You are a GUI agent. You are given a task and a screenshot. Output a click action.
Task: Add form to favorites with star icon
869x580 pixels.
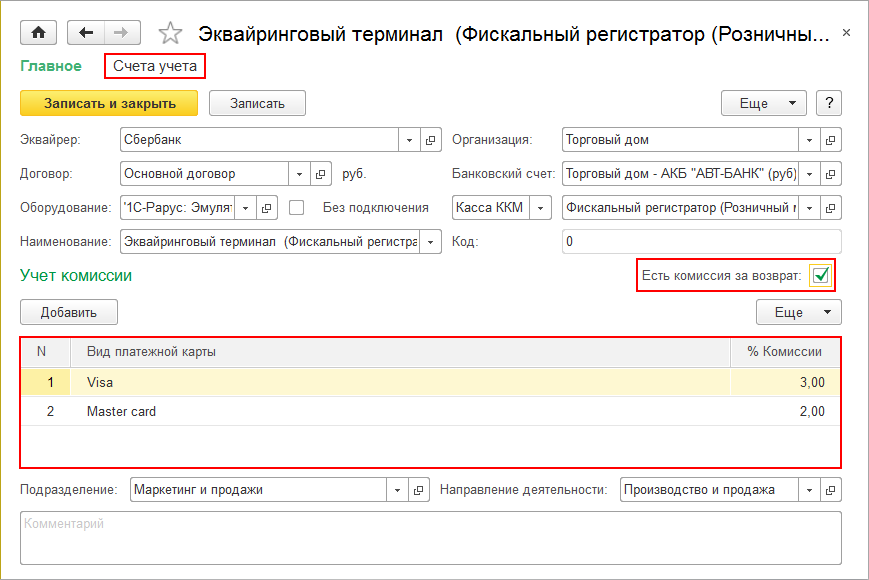pos(170,33)
